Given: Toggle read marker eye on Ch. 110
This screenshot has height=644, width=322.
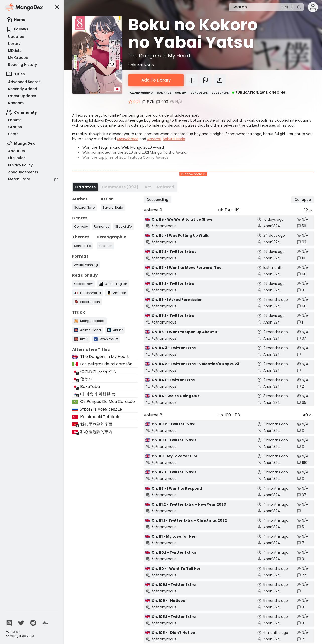Looking at the screenshot, I should click(x=299, y=569).
